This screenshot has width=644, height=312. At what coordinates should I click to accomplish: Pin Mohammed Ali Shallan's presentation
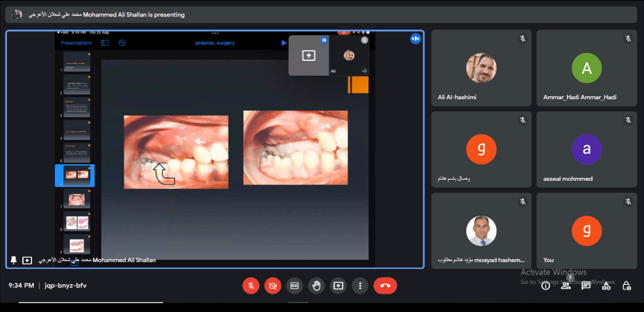[13, 260]
